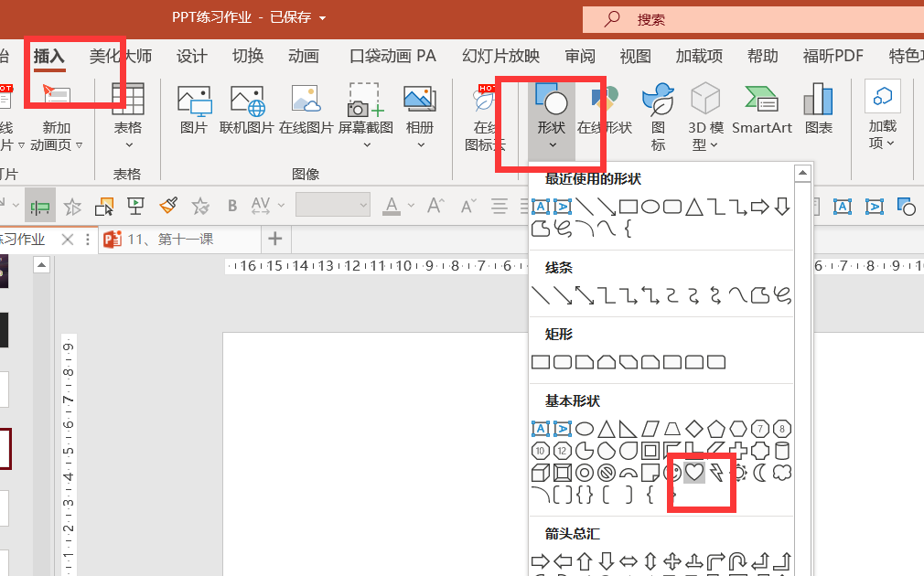
Task: Switch to the 设计 ribbon tab
Action: [x=190, y=56]
